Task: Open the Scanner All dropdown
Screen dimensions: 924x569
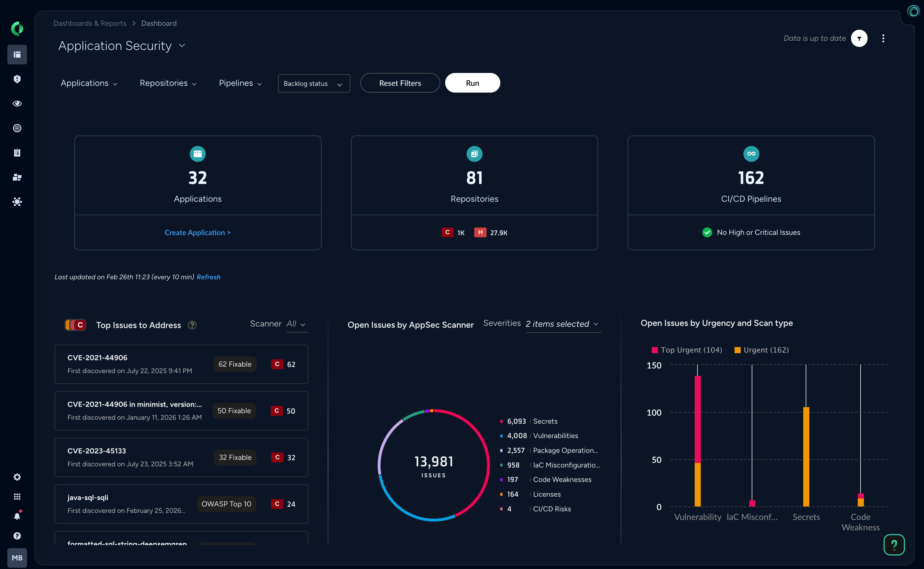Action: point(296,324)
